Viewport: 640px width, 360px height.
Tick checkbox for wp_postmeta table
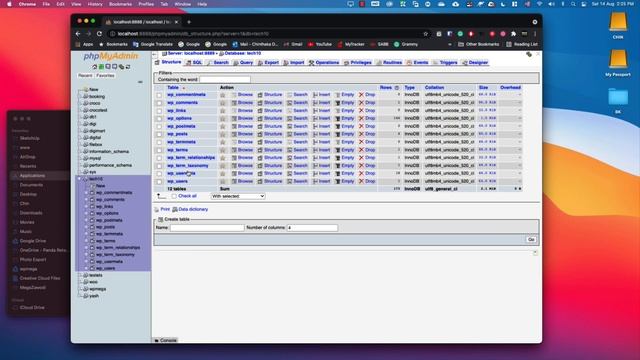[159, 127]
